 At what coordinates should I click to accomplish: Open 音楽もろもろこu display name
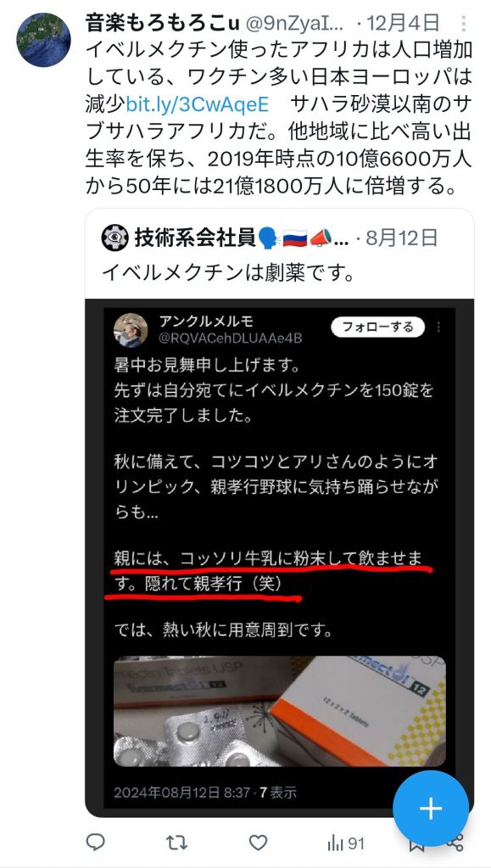[163, 23]
